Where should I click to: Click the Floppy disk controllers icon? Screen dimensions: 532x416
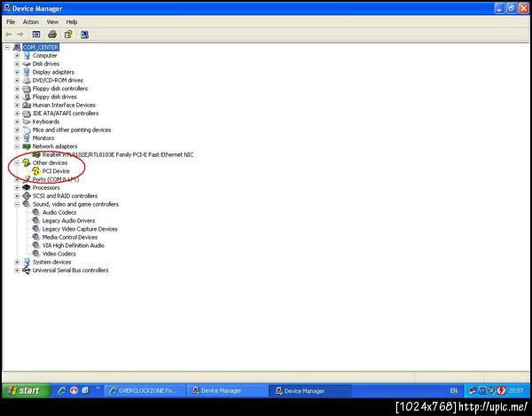pyautogui.click(x=27, y=89)
